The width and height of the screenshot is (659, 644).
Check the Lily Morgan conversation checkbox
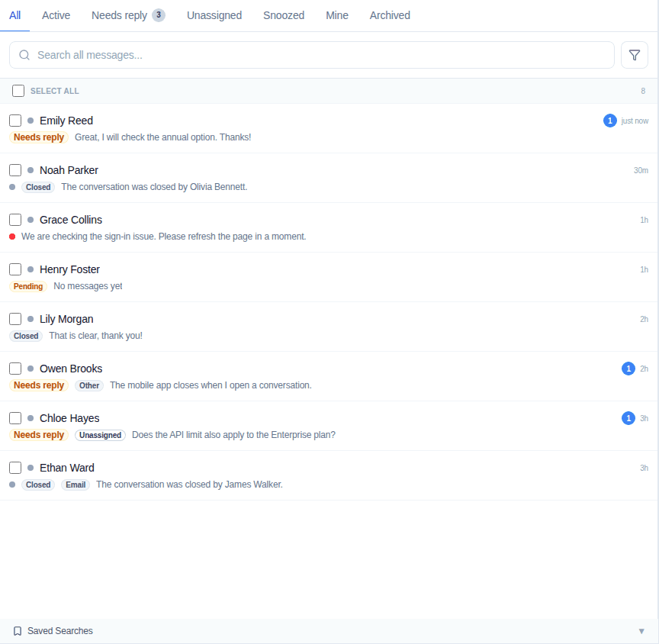coord(15,319)
